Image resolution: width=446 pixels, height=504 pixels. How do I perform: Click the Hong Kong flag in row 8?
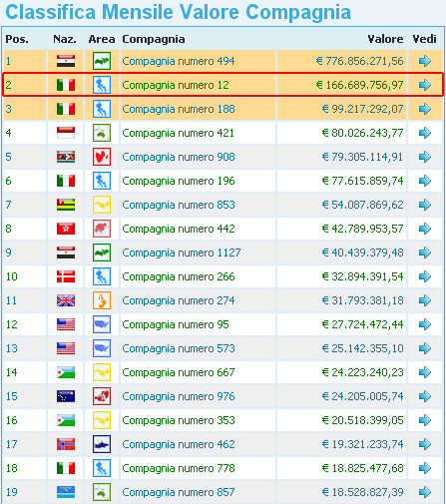coord(66,229)
